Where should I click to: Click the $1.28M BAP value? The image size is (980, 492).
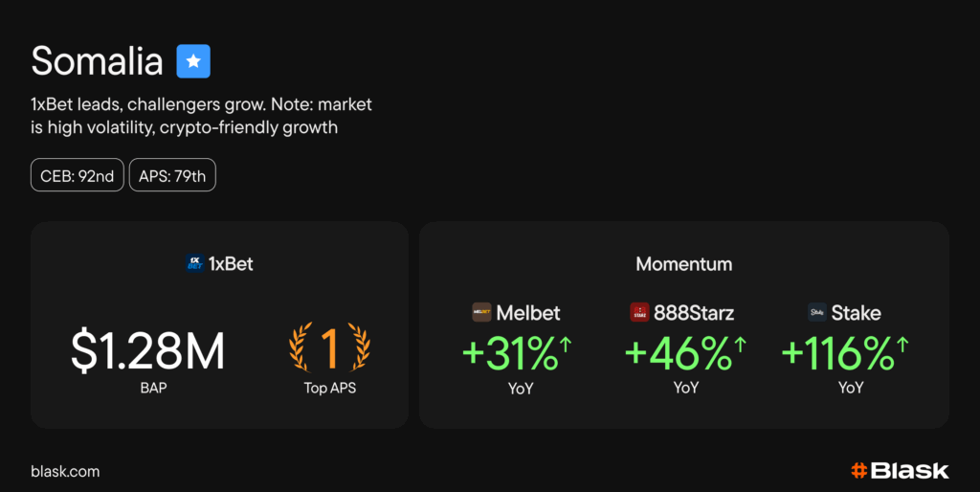pos(148,351)
